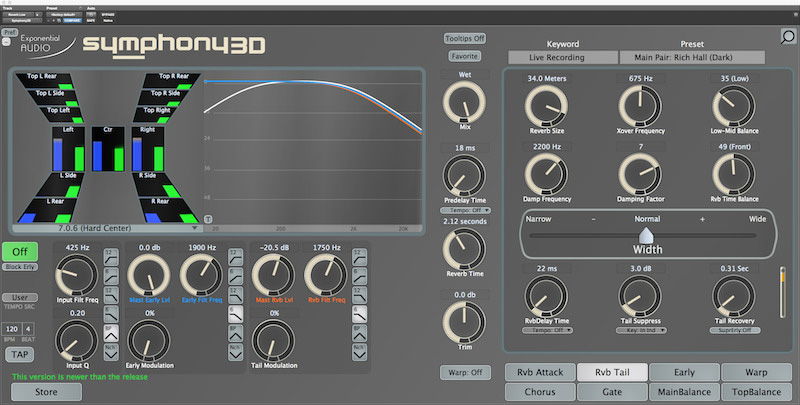
Task: Select 12 dB low-pass for input filter
Action: (x=111, y=295)
